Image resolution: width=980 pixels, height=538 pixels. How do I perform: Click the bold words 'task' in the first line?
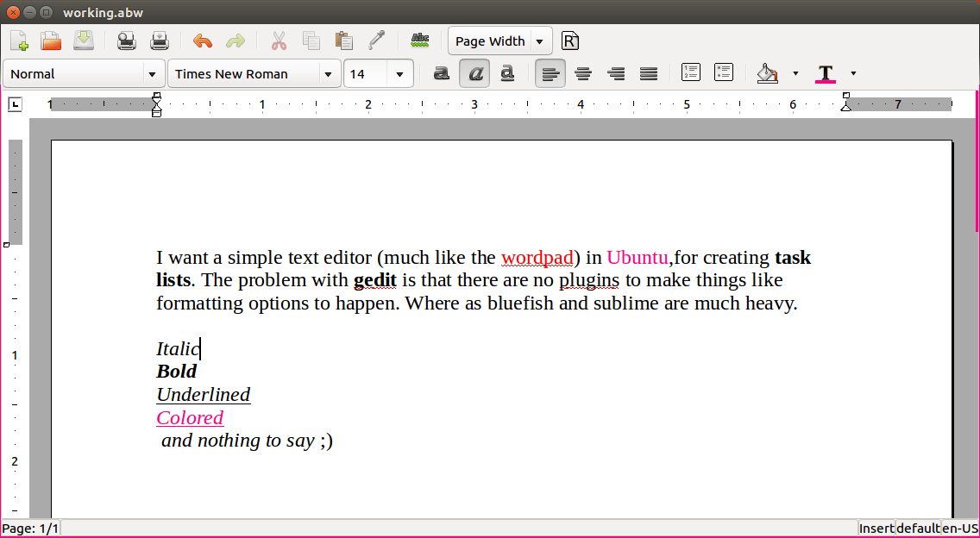[793, 258]
